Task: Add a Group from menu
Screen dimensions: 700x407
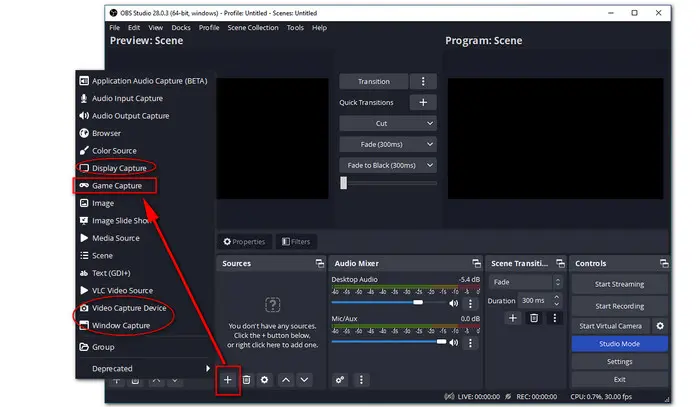Action: [144, 347]
